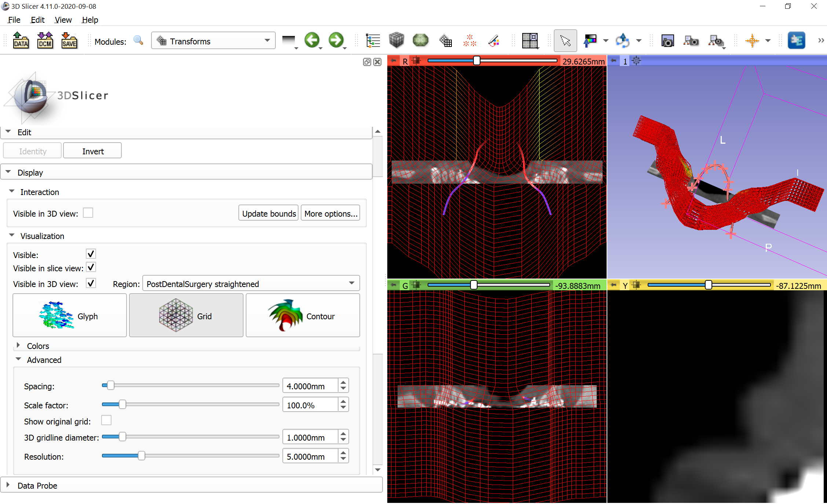Click the SAVE toolbar icon
This screenshot has height=504, width=827.
click(x=69, y=40)
